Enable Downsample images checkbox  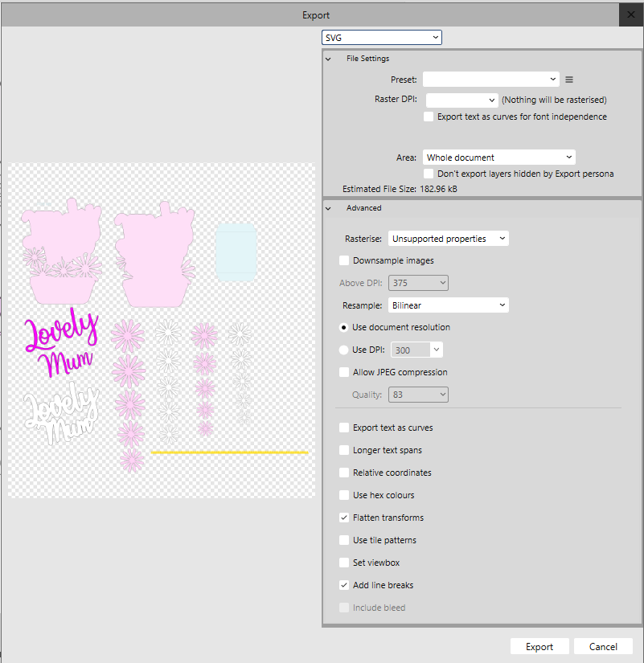[344, 260]
